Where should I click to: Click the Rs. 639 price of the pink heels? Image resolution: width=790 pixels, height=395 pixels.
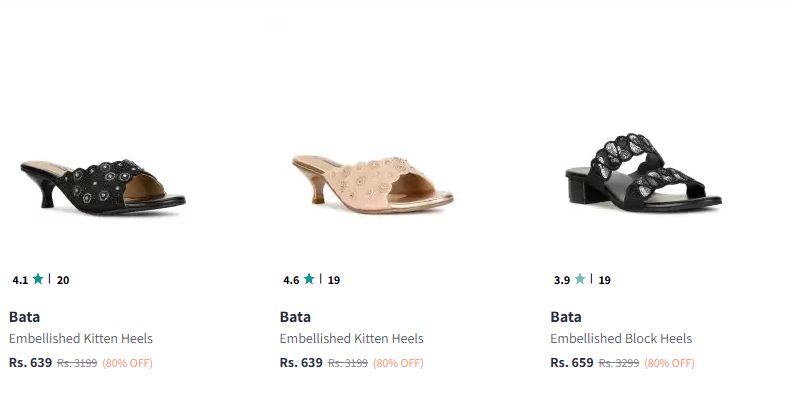click(x=301, y=362)
